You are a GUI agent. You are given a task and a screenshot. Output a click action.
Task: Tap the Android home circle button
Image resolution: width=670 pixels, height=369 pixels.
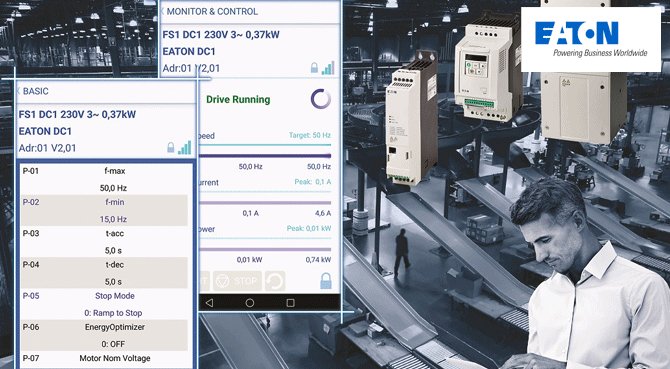250,303
